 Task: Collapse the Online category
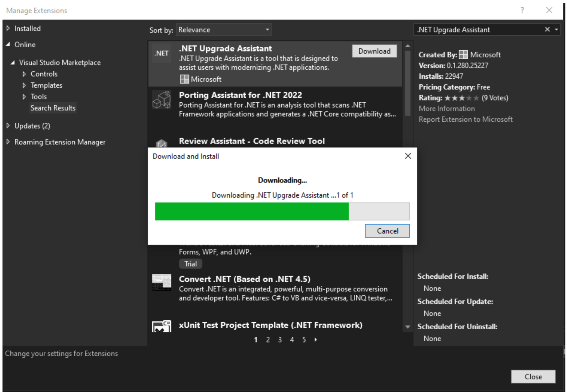tap(8, 45)
